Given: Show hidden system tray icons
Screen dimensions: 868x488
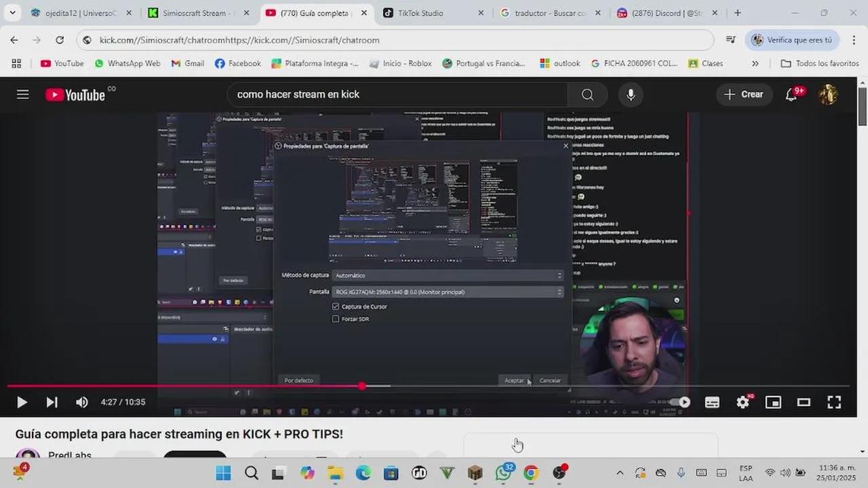Looking at the screenshot, I should pos(619,472).
